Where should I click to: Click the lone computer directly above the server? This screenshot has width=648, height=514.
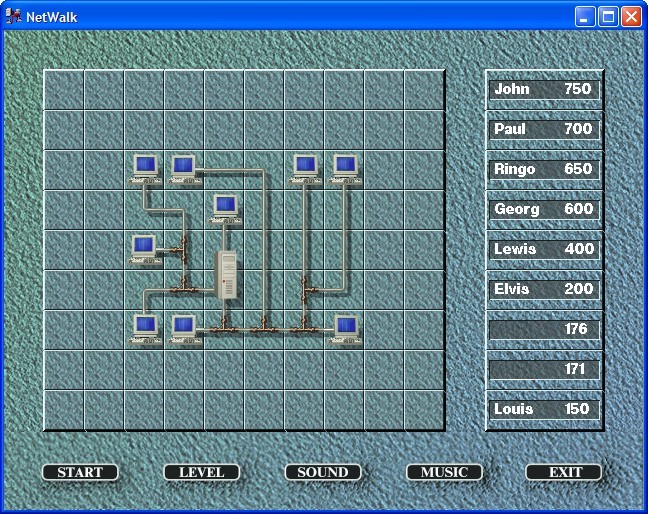(x=225, y=209)
